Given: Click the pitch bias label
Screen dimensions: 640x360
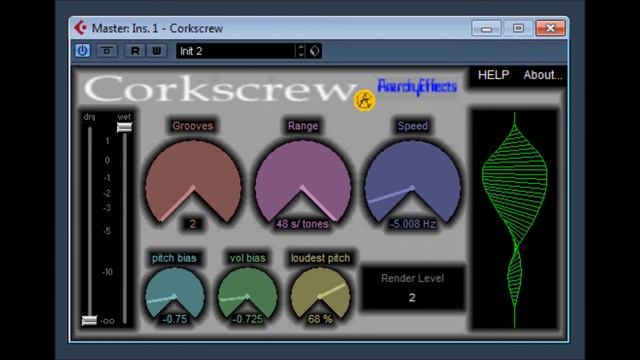Looking at the screenshot, I should pyautogui.click(x=174, y=258).
